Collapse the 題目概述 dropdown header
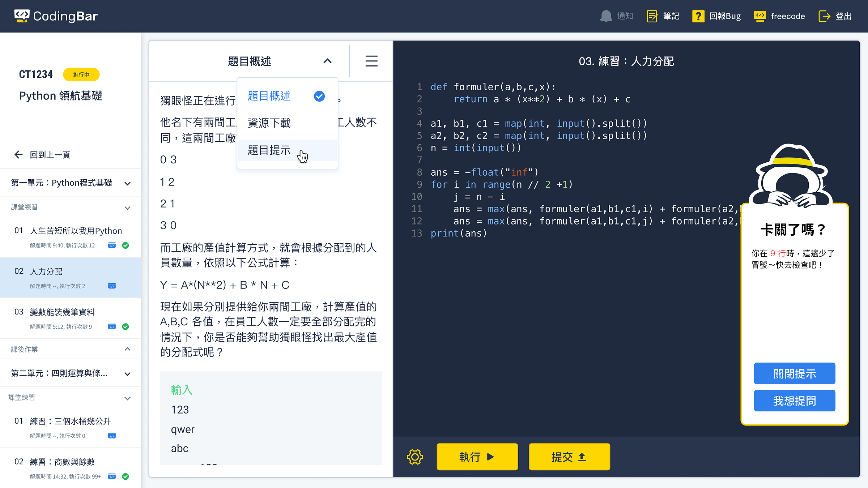 coord(327,61)
